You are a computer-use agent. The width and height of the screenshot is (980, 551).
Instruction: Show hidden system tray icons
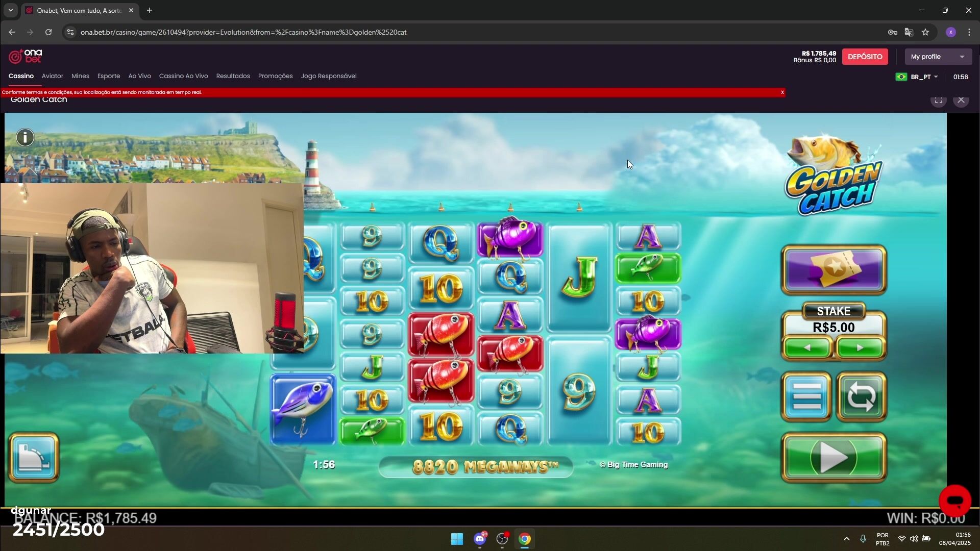tap(847, 539)
